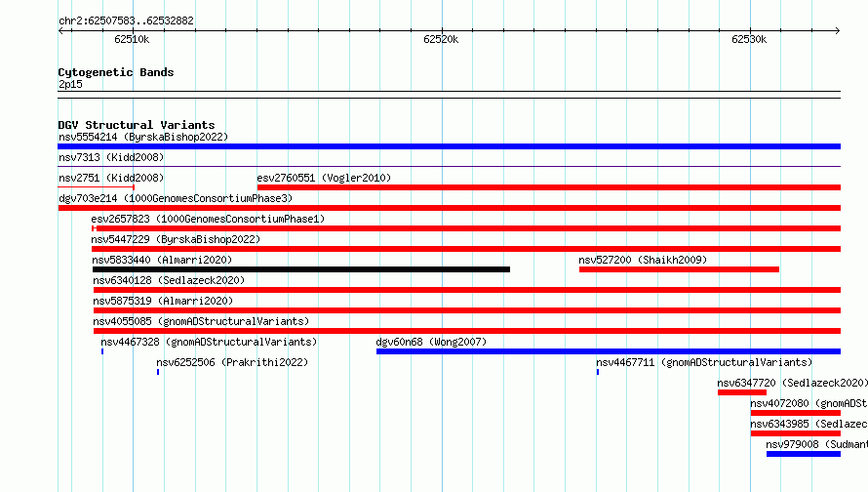Screen dimensions: 868x492
Task: Open dgv60n68 (Wong2007) variant label
Action: click(431, 342)
